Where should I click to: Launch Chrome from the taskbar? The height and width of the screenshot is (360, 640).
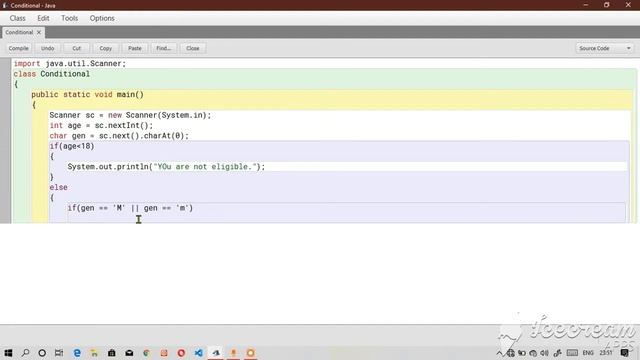click(146, 353)
